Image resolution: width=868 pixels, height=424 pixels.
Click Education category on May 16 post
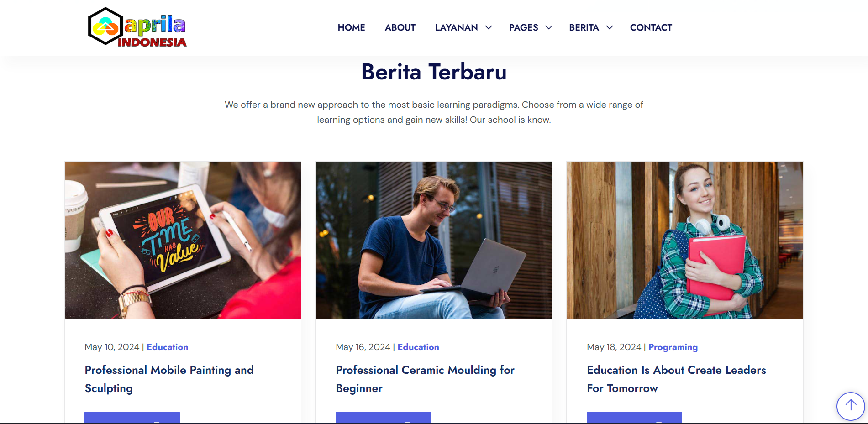pyautogui.click(x=418, y=347)
